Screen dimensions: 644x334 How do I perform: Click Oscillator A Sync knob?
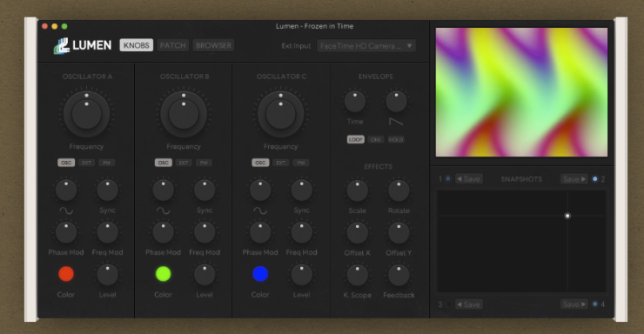click(107, 190)
